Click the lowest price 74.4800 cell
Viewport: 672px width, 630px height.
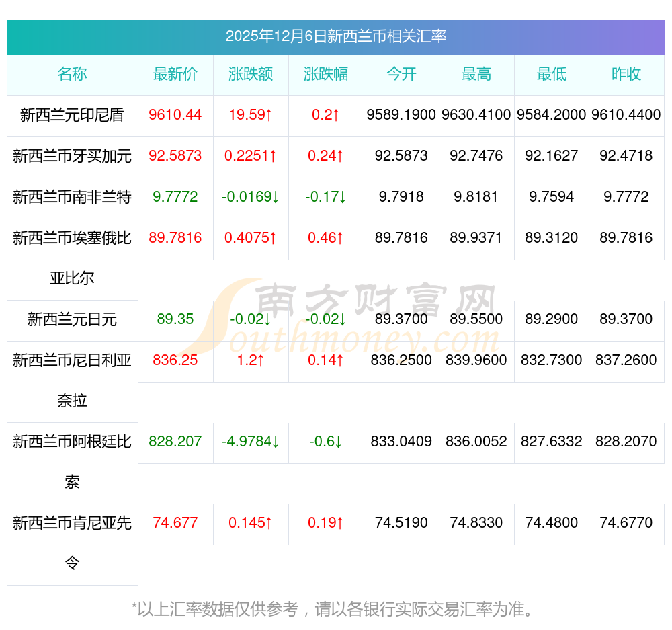(552, 523)
